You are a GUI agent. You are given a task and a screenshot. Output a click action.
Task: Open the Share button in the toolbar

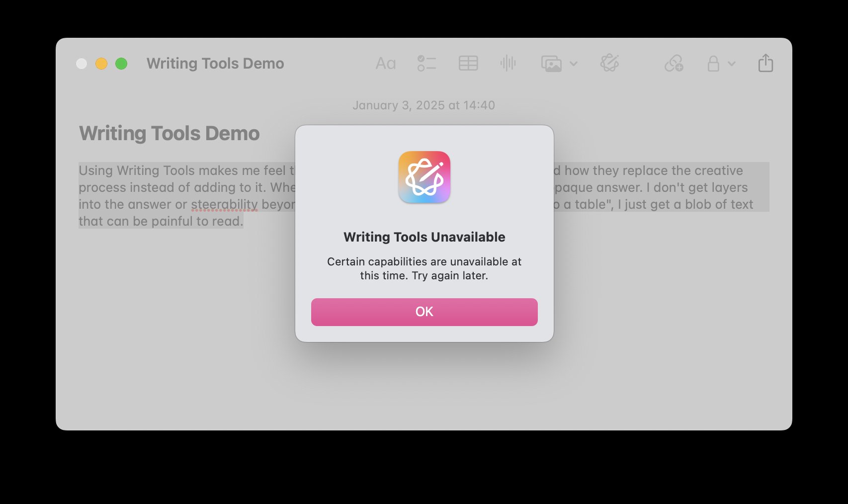pyautogui.click(x=765, y=64)
